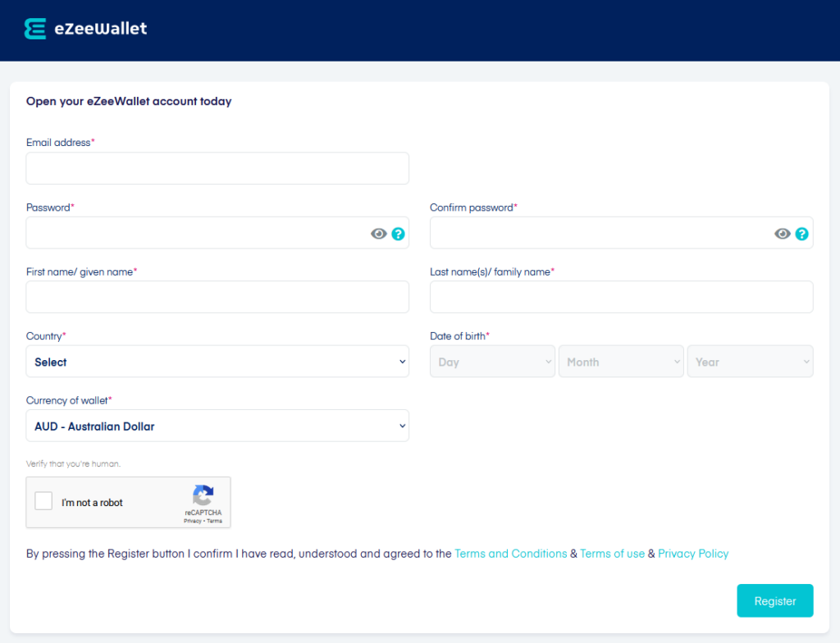Focus the First name/ given name field
This screenshot has height=643, width=840.
click(x=217, y=297)
